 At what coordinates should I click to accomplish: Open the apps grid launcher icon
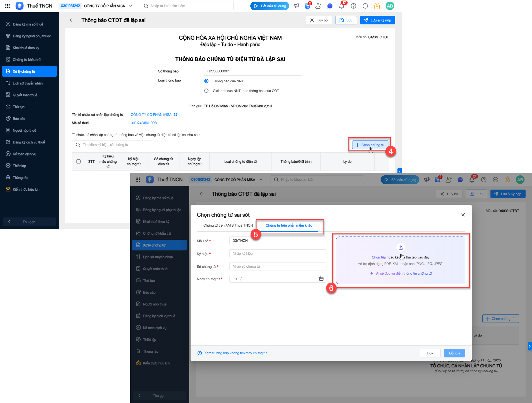click(8, 6)
